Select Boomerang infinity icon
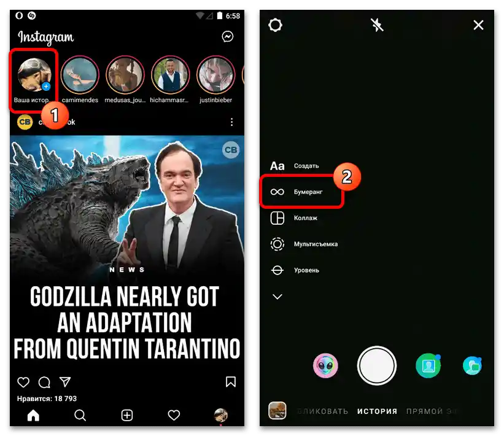Screen dimensions: 504x436 277,192
